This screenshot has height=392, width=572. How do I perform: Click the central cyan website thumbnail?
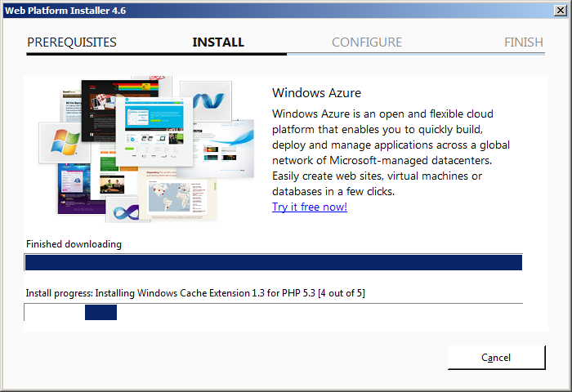click(154, 131)
